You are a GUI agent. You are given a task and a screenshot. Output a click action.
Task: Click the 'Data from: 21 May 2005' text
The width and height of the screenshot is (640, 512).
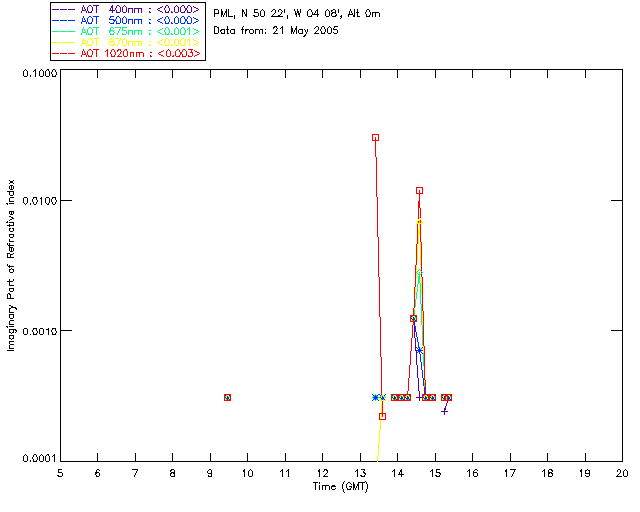pos(276,31)
